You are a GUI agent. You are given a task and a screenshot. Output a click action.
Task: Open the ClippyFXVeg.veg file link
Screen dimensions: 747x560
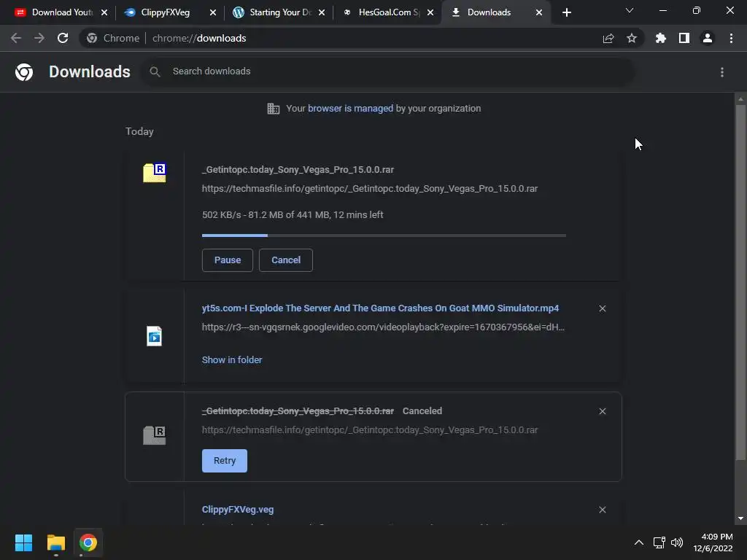[x=238, y=510]
